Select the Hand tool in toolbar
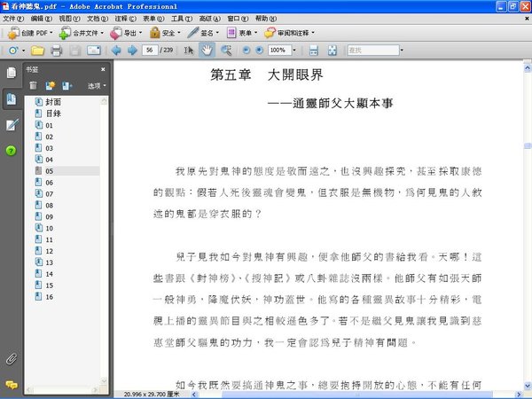This screenshot has width=532, height=399. pos(207,51)
